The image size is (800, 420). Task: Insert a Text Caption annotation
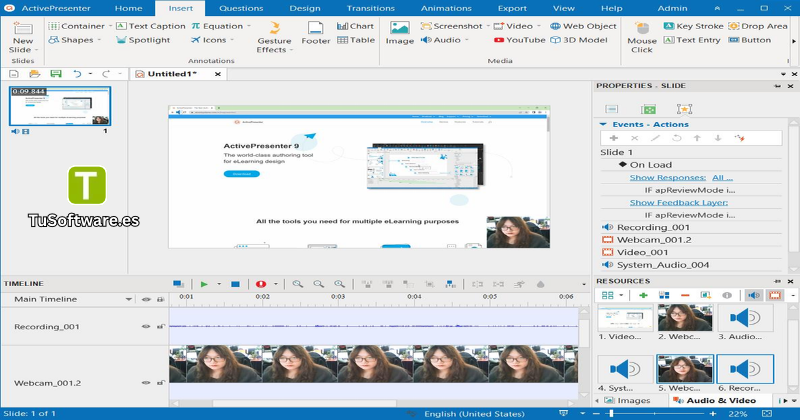tap(151, 26)
